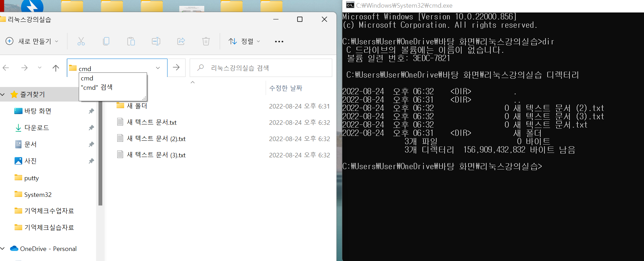This screenshot has width=644, height=261.
Task: Click the Share icon in toolbar
Action: pos(181,42)
